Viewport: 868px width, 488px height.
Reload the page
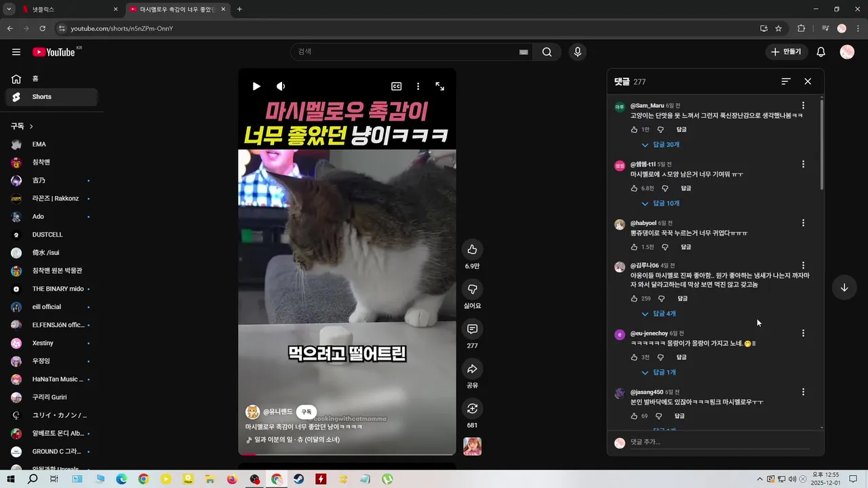click(42, 28)
